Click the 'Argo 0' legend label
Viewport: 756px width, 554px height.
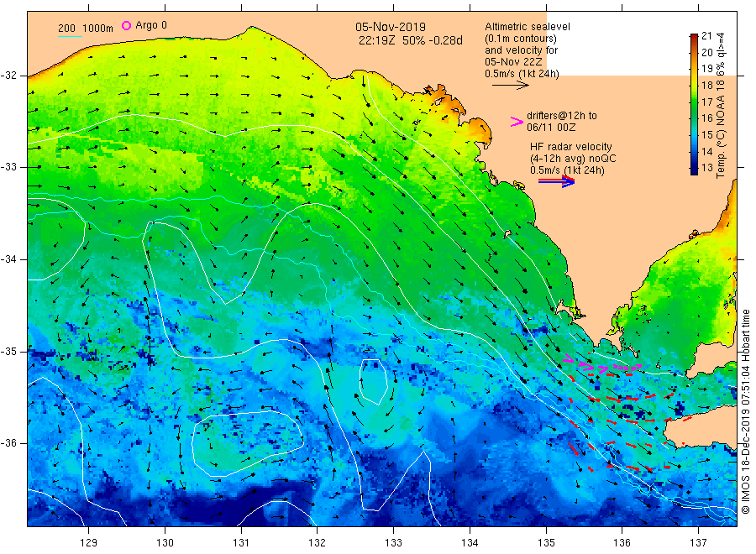click(151, 25)
